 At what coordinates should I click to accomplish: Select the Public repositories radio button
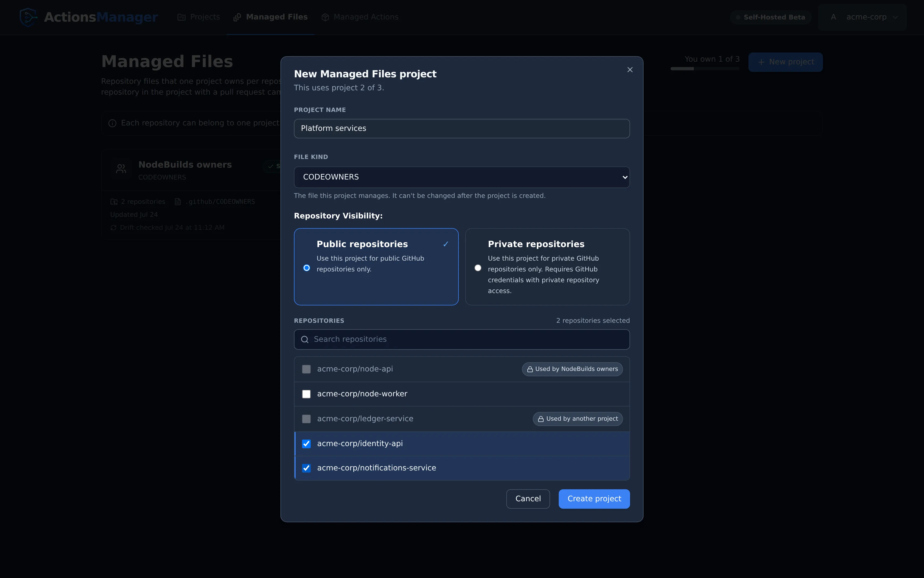point(306,268)
